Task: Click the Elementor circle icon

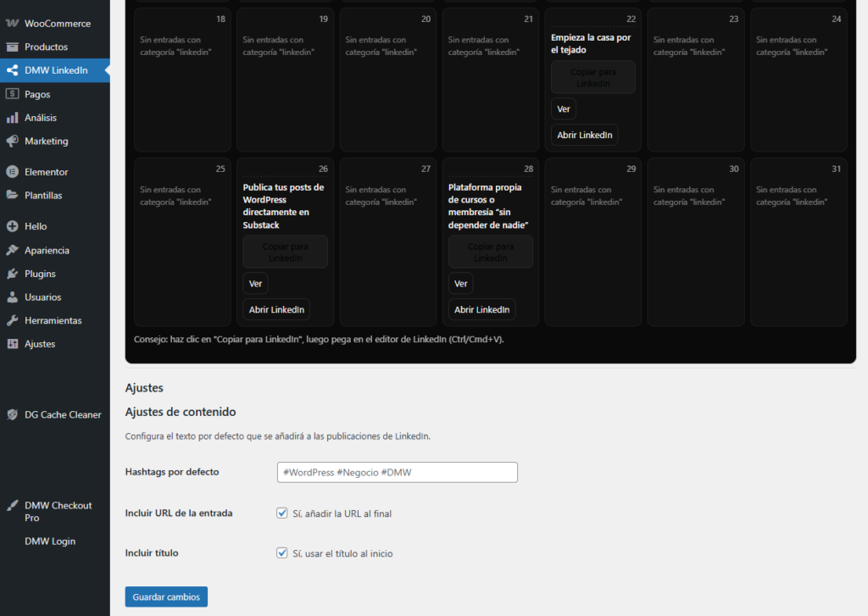Action: click(13, 172)
